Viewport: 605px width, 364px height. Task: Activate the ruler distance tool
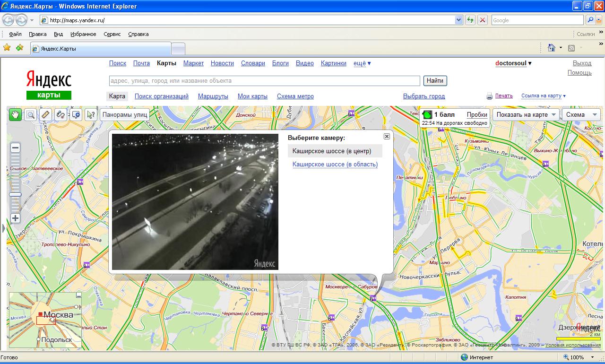(46, 114)
